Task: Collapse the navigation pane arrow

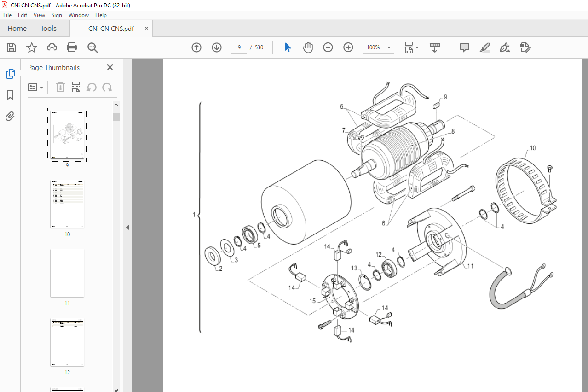Action: point(127,227)
